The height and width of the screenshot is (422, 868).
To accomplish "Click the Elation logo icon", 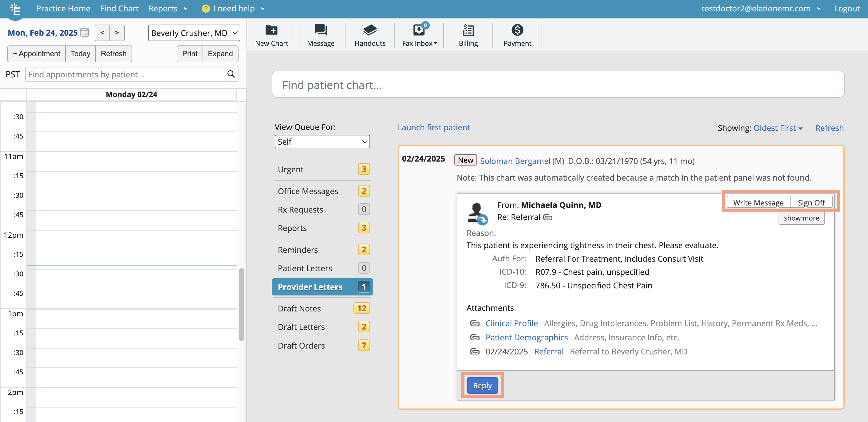I will [x=15, y=9].
